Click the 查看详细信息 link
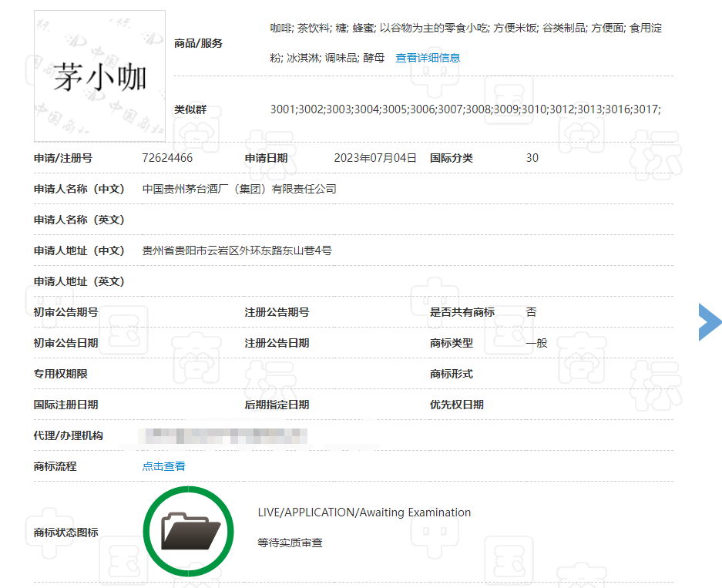 [x=428, y=58]
